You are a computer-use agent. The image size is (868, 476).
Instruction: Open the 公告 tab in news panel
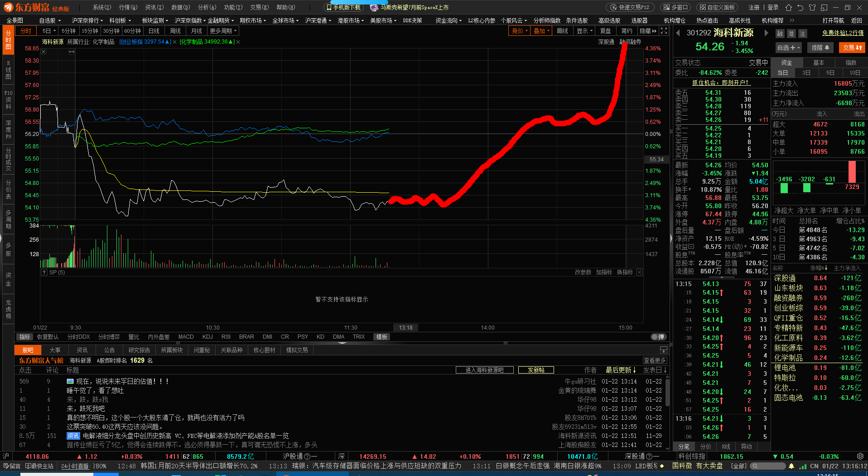(x=109, y=350)
